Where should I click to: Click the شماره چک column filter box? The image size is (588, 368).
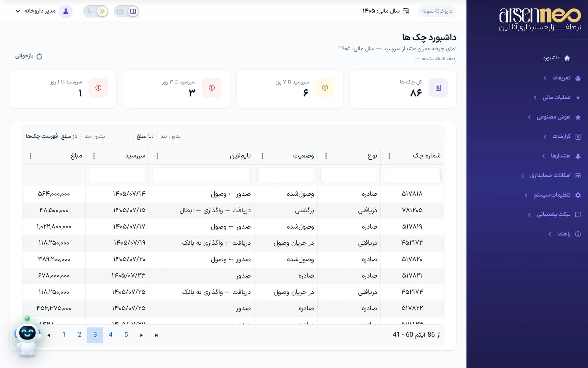[x=412, y=175]
